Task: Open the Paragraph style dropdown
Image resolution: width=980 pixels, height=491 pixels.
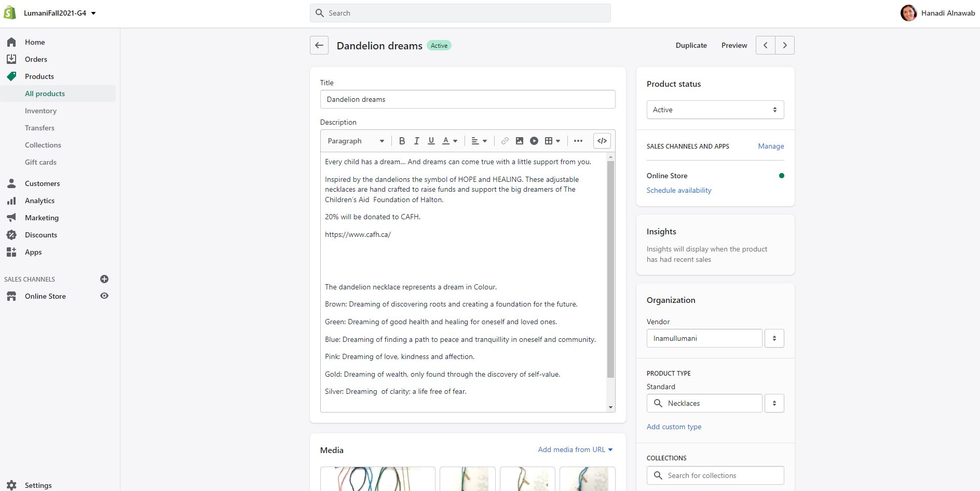Action: tap(356, 141)
